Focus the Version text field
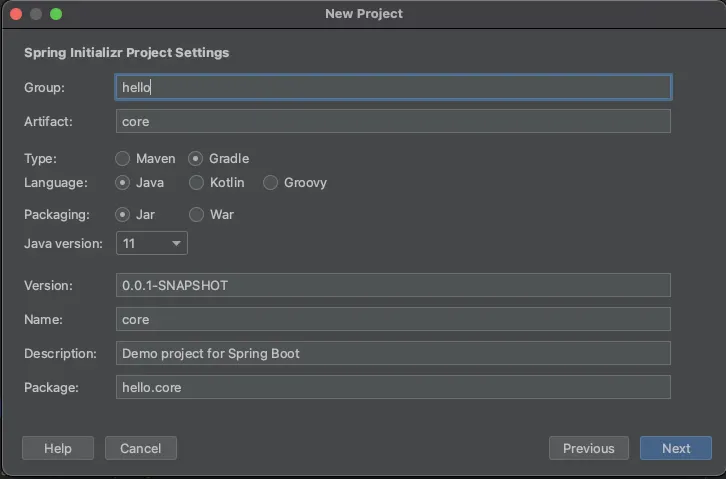Viewport: 726px width, 479px height. [x=393, y=285]
